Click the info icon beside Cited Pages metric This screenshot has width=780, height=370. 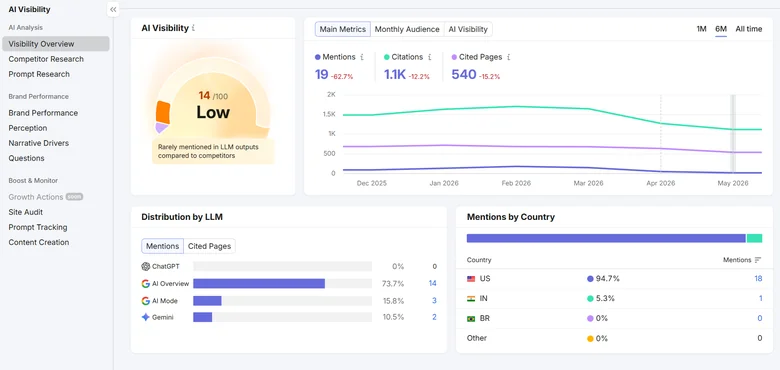point(508,57)
